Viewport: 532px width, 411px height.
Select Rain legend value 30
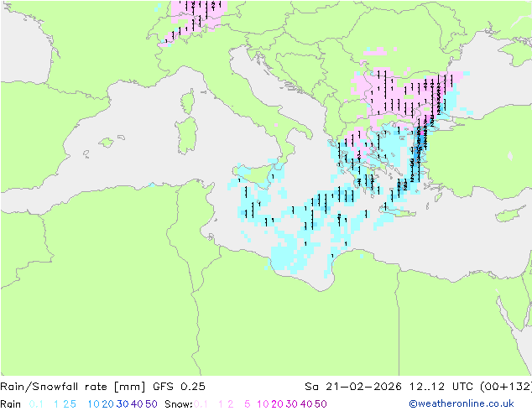(x=123, y=404)
